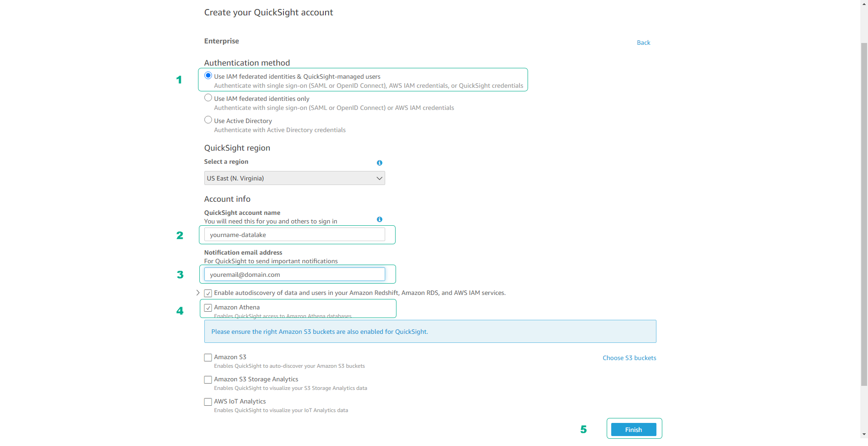
Task: Expand the autodiscovery options chevron
Action: (x=198, y=293)
